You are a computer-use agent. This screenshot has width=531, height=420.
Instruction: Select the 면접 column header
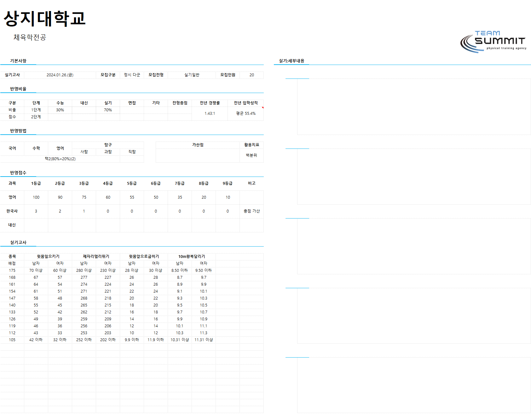132,103
